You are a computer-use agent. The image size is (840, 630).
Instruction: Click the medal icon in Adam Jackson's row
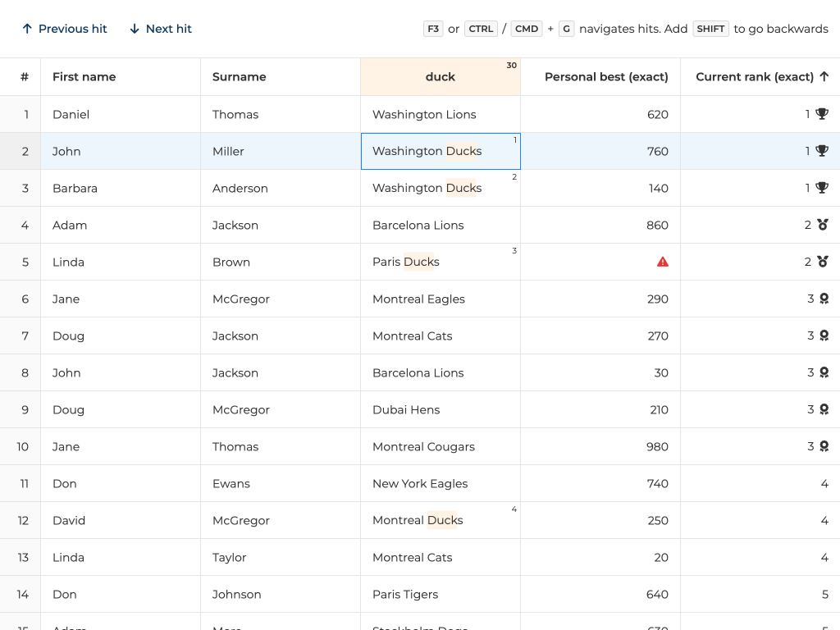click(822, 225)
